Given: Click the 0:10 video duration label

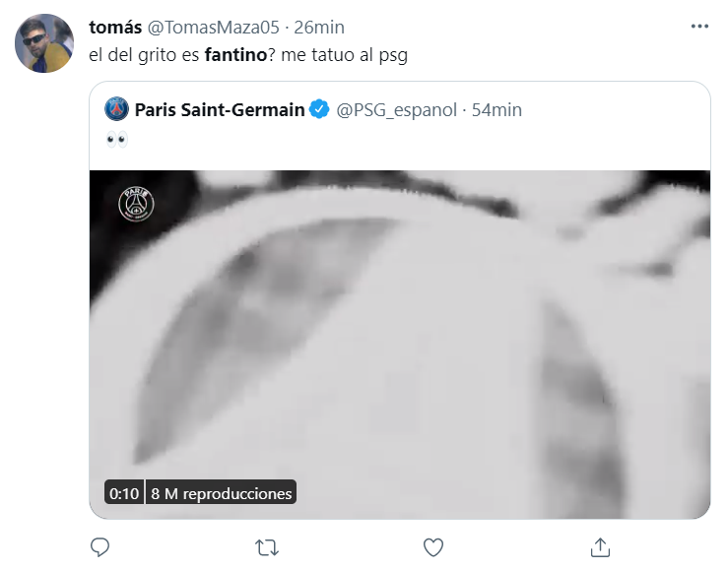Looking at the screenshot, I should click(x=123, y=492).
